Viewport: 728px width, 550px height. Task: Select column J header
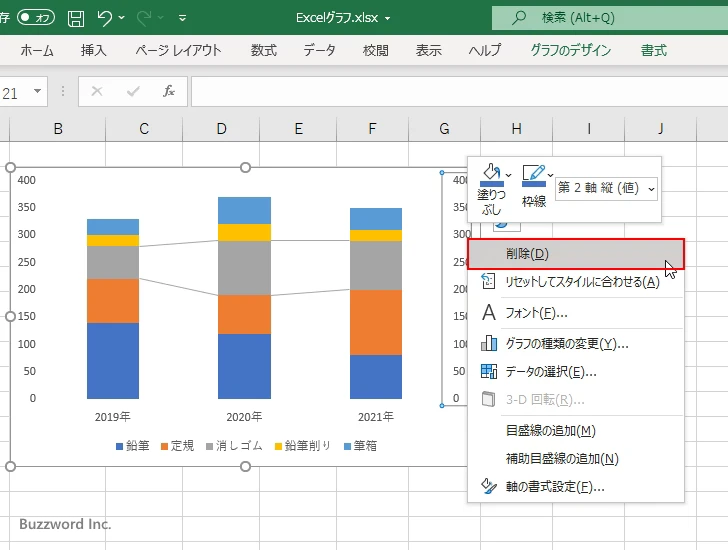click(661, 129)
